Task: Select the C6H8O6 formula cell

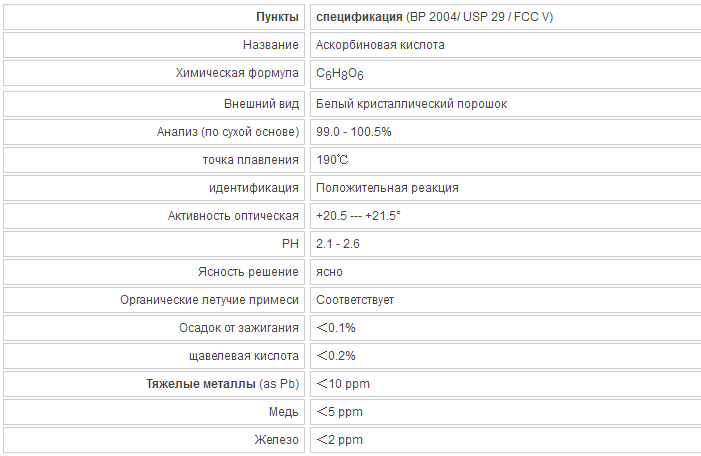Action: [506, 74]
